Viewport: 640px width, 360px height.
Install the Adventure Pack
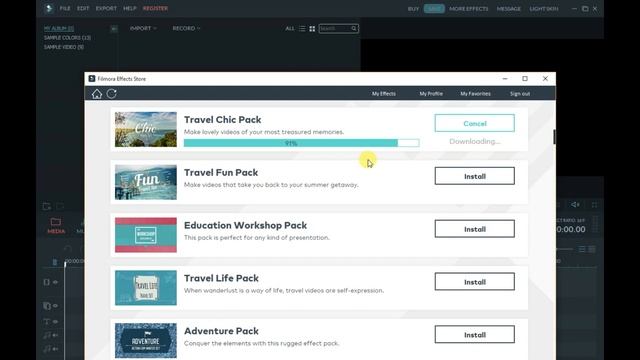click(475, 335)
